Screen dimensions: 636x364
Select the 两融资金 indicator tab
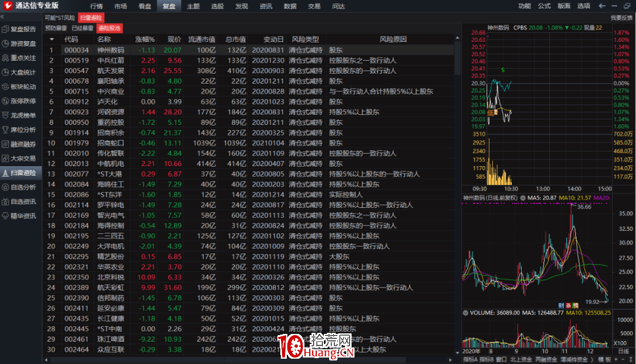coord(546,359)
